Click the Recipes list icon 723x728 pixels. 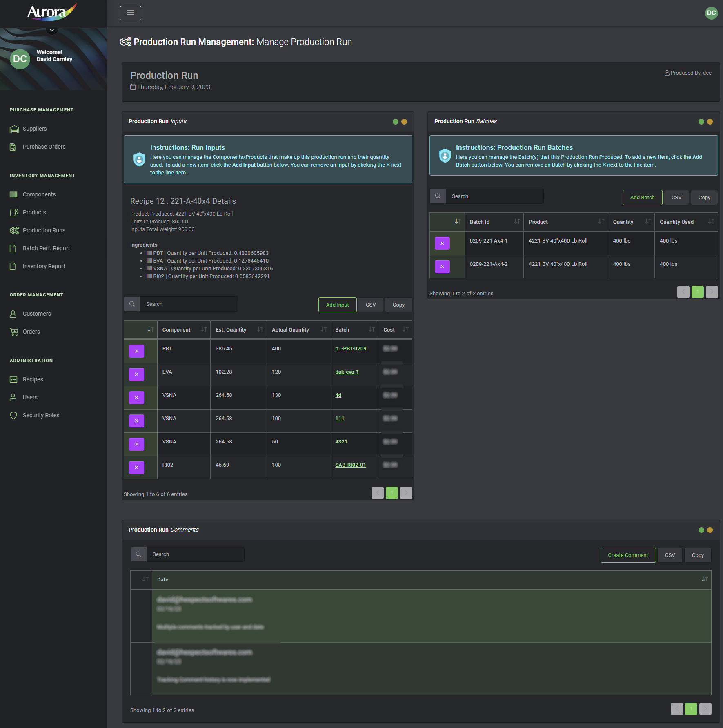(x=13, y=379)
